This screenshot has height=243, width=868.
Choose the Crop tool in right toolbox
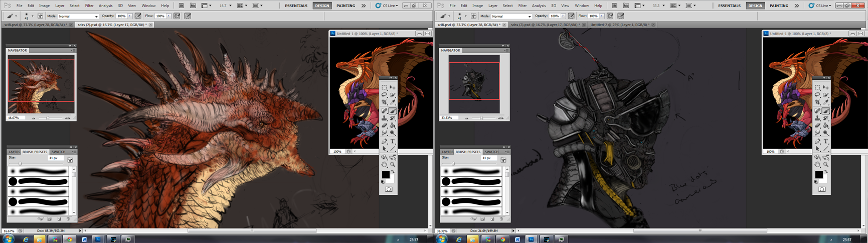818,102
